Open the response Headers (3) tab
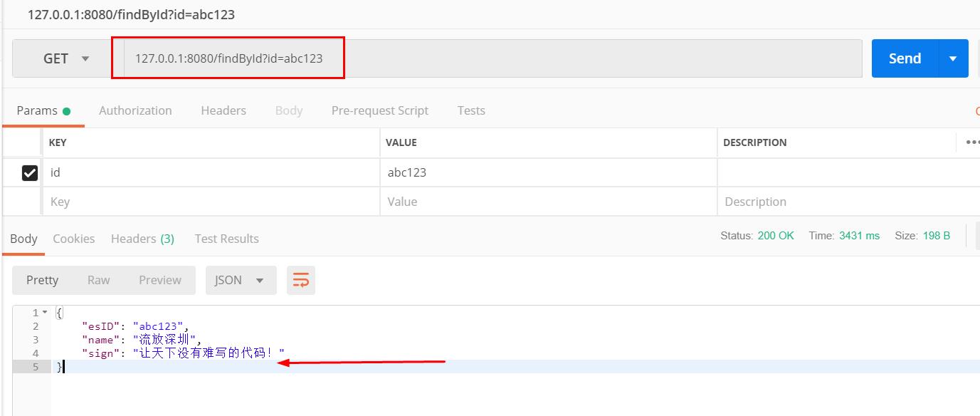The width and height of the screenshot is (980, 416). [142, 239]
